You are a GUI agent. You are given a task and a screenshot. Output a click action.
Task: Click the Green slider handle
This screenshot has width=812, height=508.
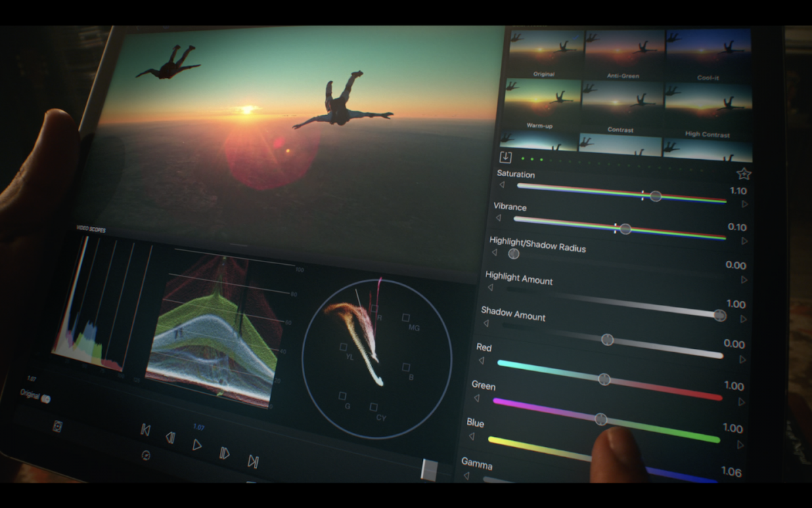[x=601, y=419]
